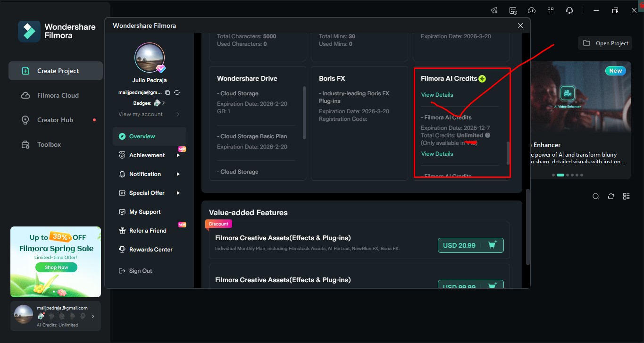Open the Toolbox section in the left sidebar
Viewport: 644px width, 343px height.
49,144
